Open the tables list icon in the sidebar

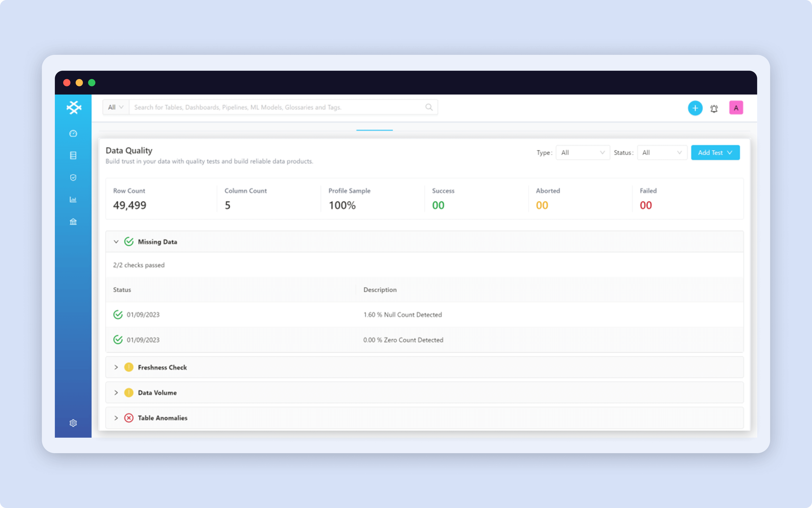[x=73, y=155]
